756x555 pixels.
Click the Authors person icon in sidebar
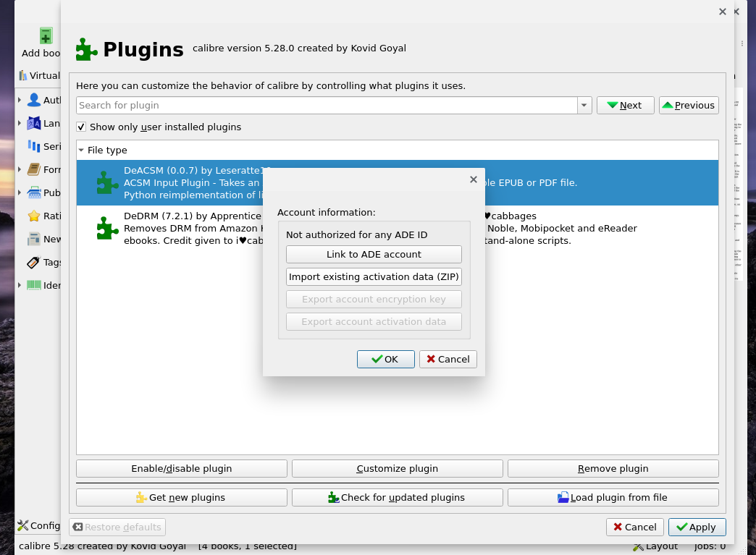(33, 101)
